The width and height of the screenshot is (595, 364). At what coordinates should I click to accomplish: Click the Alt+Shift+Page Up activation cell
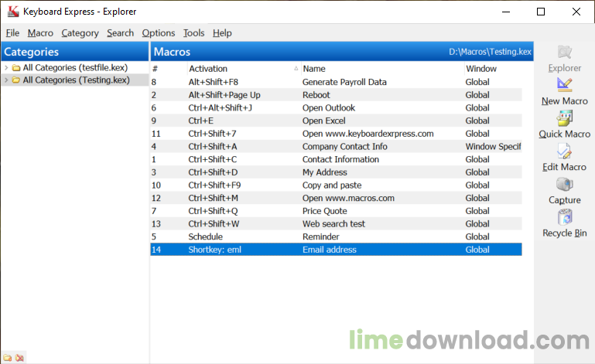[x=224, y=95]
